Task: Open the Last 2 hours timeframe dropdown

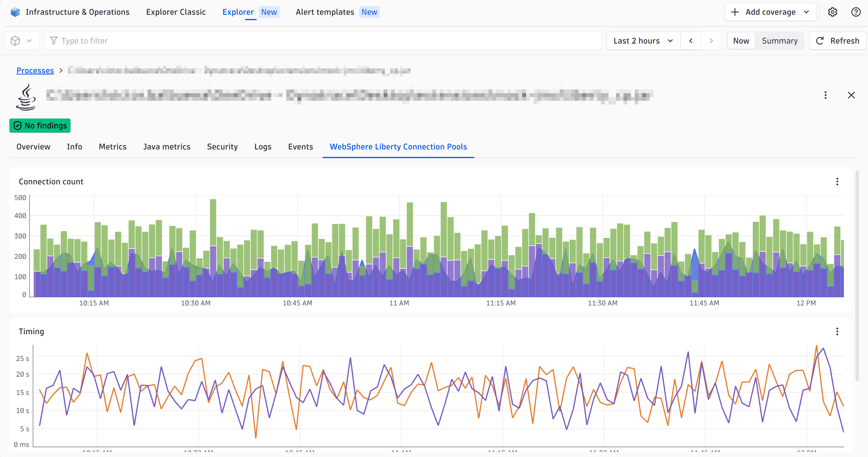Action: coord(643,41)
